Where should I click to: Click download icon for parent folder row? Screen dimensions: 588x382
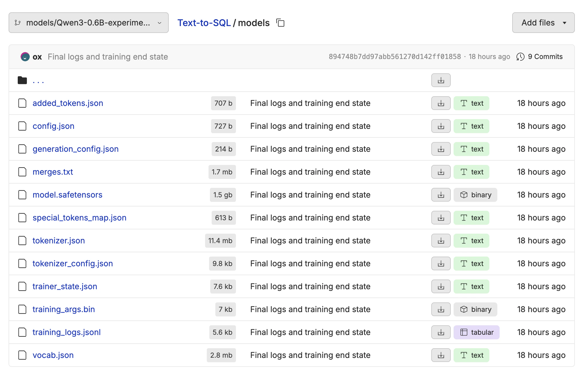[441, 80]
